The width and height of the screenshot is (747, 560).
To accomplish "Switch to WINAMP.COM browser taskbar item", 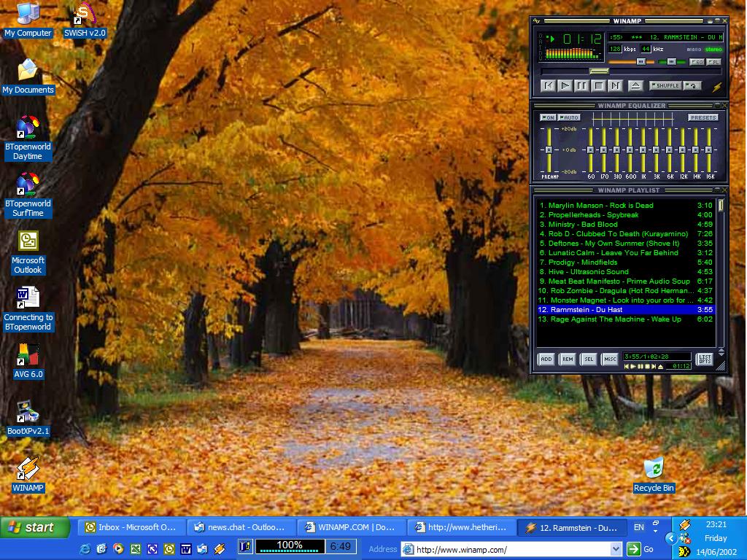I will 351,527.
